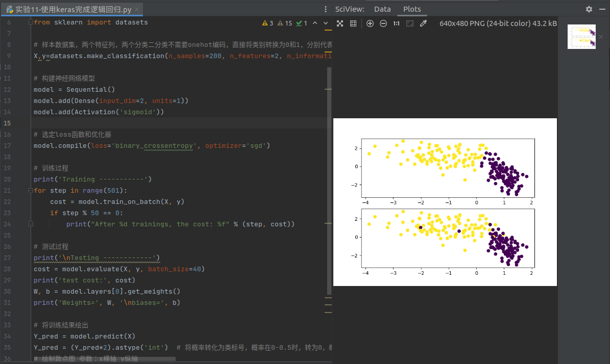
Task: Go to previous highlighted error arrow
Action: [315, 23]
